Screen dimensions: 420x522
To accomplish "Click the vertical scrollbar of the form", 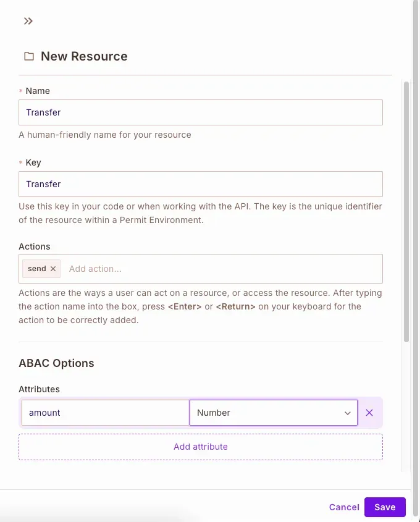I will pyautogui.click(x=406, y=210).
